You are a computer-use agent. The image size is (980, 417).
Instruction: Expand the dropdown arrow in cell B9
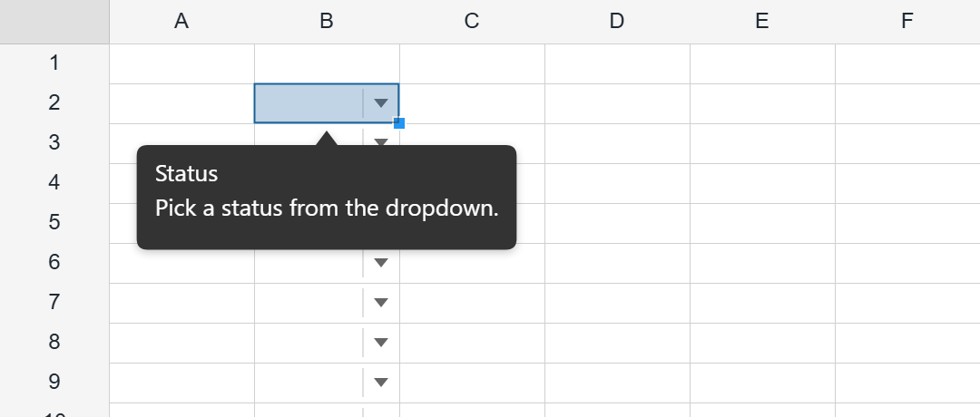click(380, 383)
